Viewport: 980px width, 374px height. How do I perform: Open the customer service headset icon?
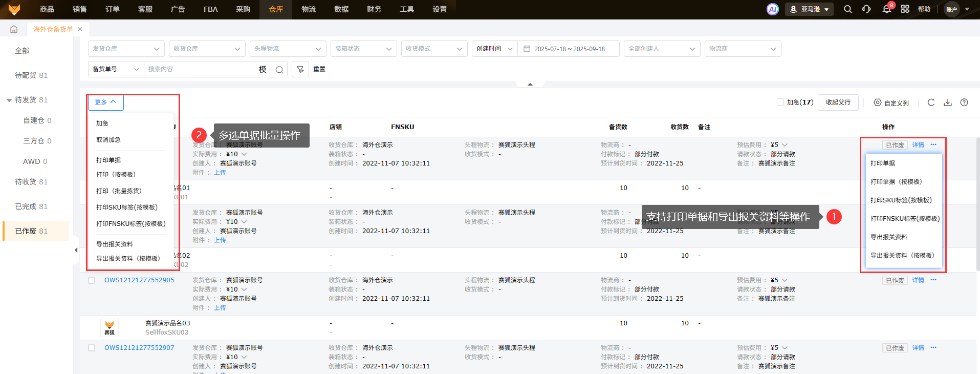(x=866, y=9)
